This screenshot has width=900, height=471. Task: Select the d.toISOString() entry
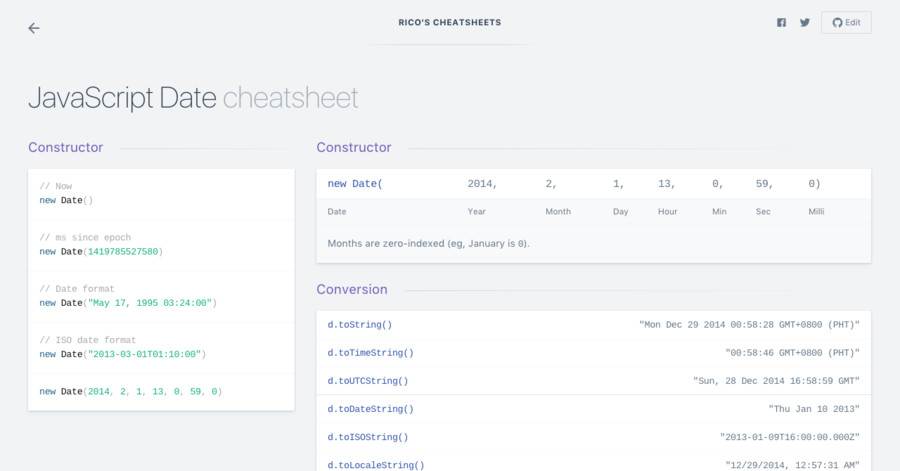(593, 437)
